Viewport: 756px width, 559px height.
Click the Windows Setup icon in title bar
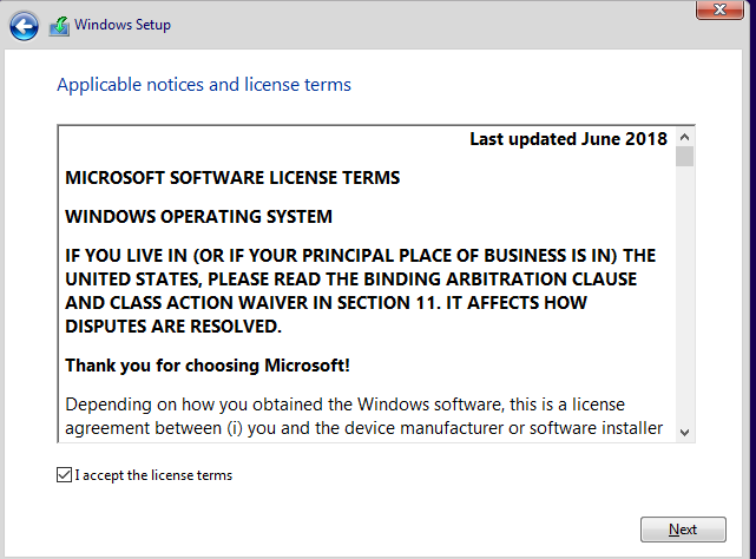click(59, 26)
